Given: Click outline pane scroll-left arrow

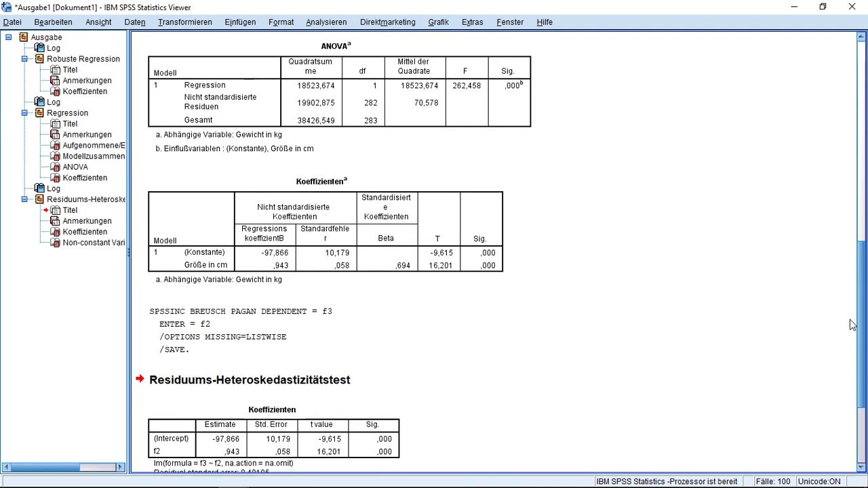Looking at the screenshot, I should [6, 467].
